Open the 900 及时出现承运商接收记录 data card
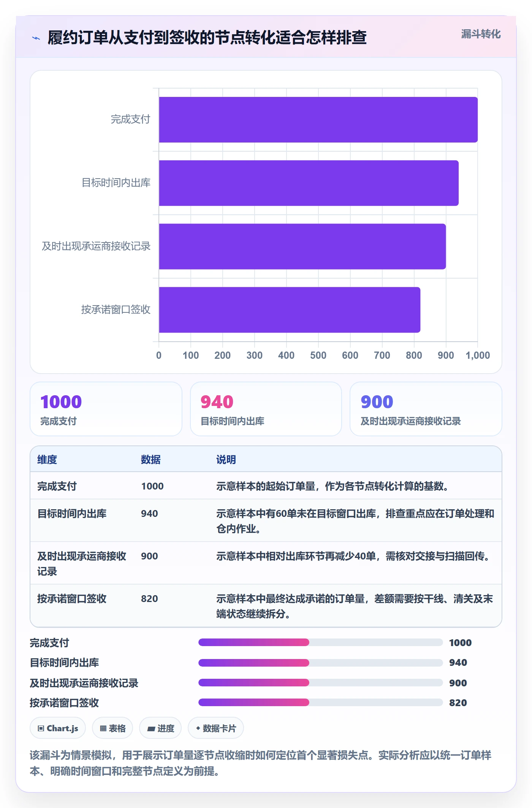This screenshot has width=532, height=808. (x=426, y=409)
